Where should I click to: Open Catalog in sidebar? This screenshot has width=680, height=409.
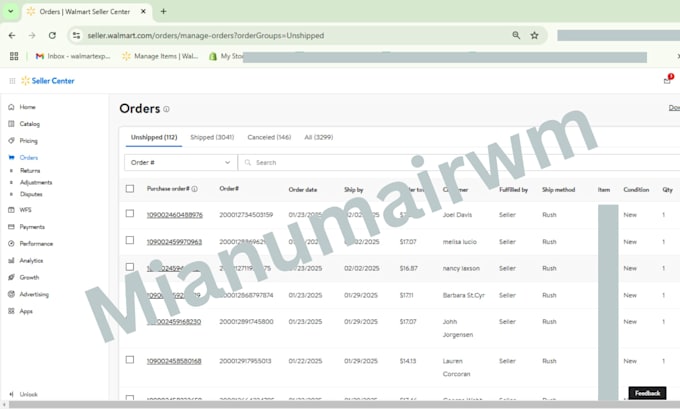pyautogui.click(x=29, y=124)
